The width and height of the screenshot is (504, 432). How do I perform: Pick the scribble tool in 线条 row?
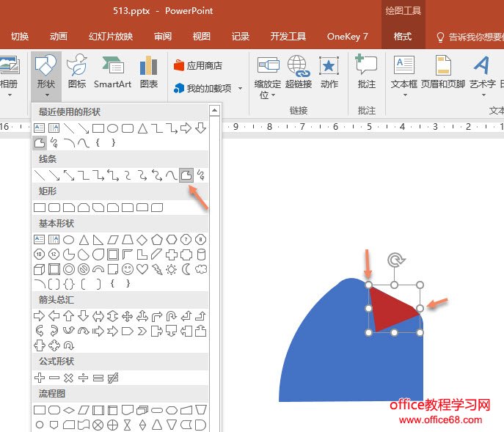[200, 175]
